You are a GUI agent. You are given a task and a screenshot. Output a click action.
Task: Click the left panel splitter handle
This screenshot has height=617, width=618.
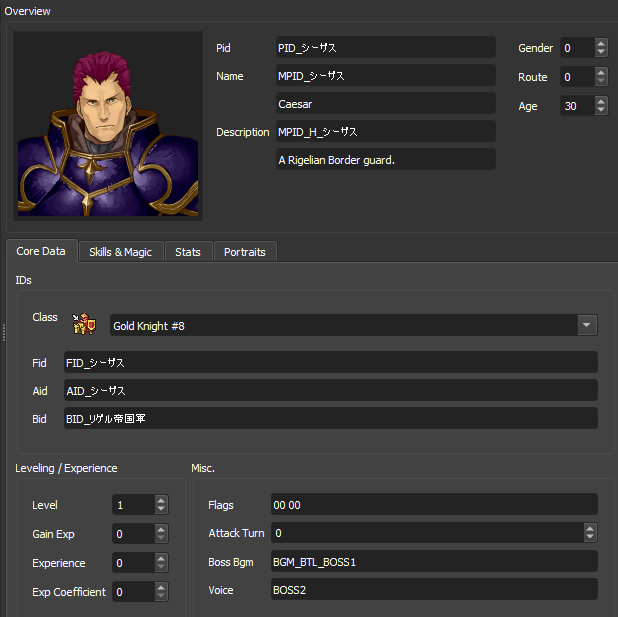(4, 332)
